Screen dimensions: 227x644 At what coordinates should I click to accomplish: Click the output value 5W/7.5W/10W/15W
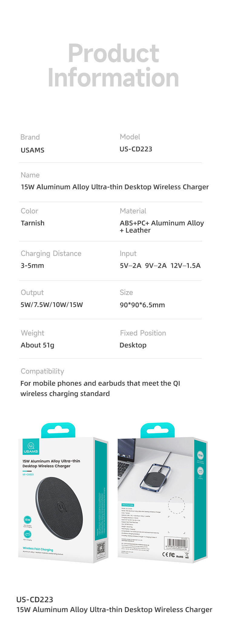(52, 305)
